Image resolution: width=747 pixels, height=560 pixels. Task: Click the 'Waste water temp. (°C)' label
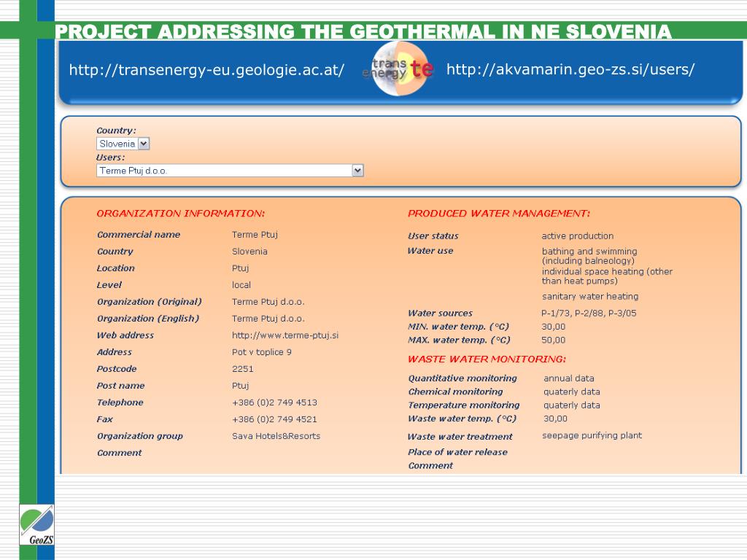[462, 419]
